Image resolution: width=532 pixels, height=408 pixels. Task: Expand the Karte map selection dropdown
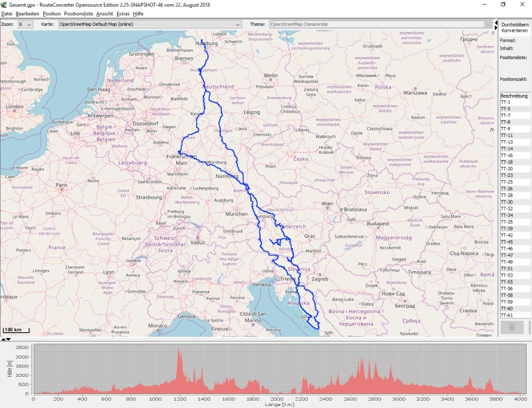[150, 25]
